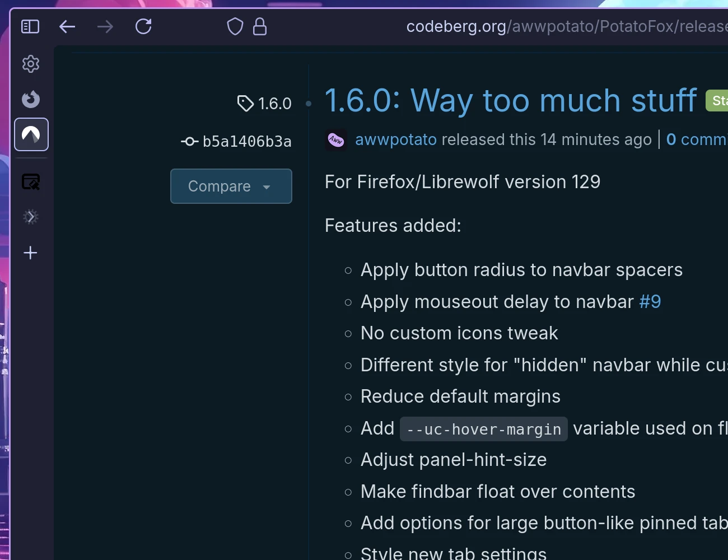Toggle the sidebar panel icon at top left
The width and height of the screenshot is (728, 560).
coord(30,26)
